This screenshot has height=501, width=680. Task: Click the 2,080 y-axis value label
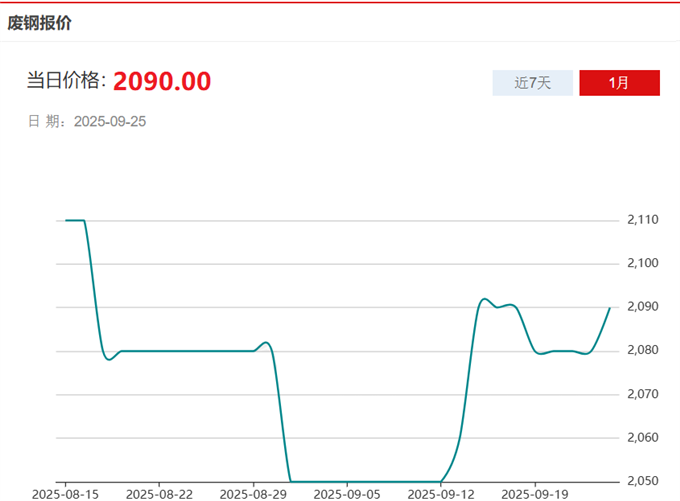(x=643, y=350)
